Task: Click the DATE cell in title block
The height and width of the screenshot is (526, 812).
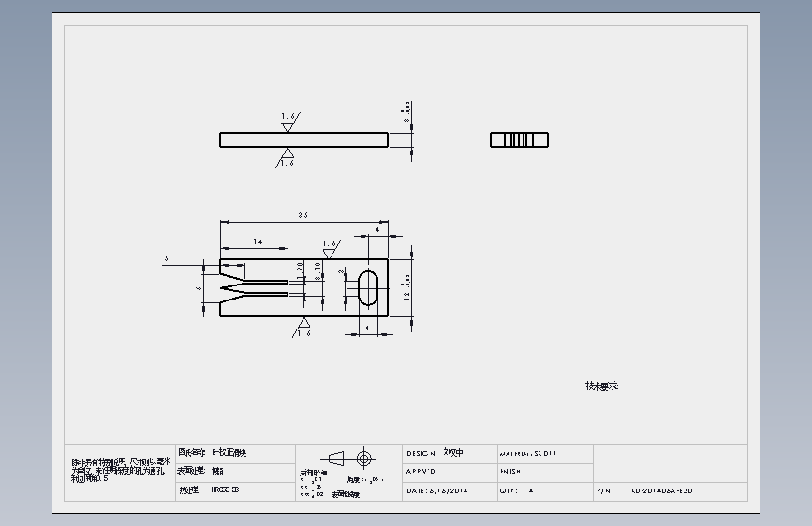Action: pyautogui.click(x=450, y=491)
